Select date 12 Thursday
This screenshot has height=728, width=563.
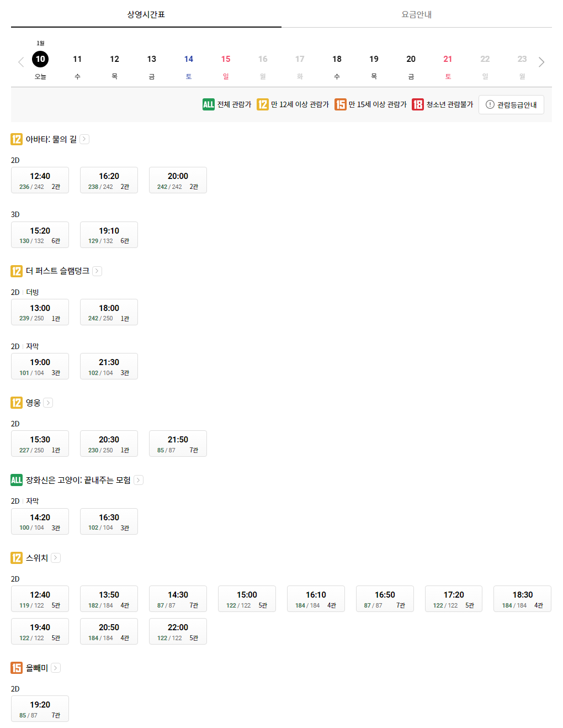(x=114, y=59)
